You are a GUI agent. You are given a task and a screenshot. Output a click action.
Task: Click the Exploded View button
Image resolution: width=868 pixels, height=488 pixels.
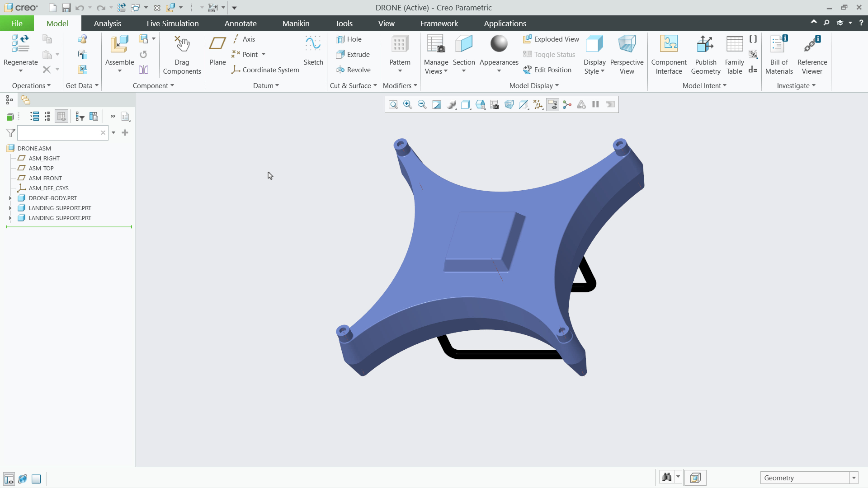pyautogui.click(x=551, y=39)
